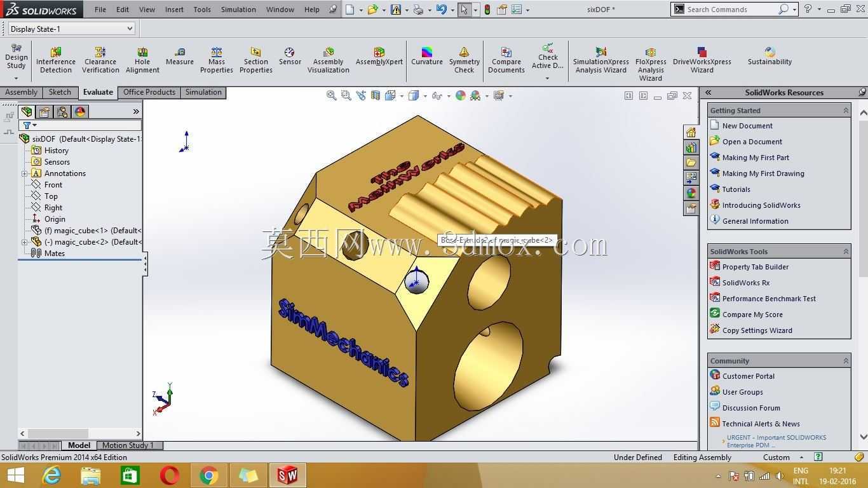Toggle the SolidWorks Resources pane pin

click(862, 92)
